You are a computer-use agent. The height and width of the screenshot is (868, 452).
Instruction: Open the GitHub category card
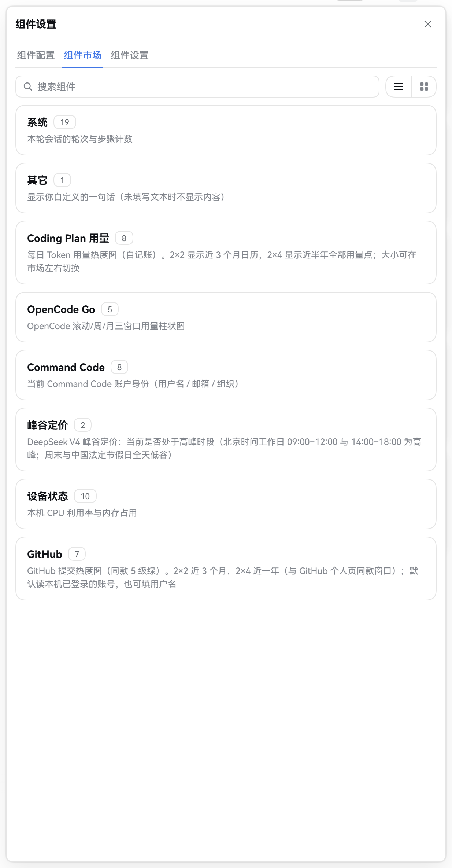226,569
